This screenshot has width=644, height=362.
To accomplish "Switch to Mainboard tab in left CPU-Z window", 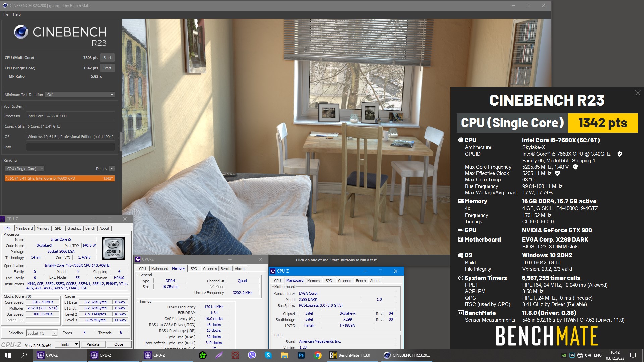I will pyautogui.click(x=24, y=228).
